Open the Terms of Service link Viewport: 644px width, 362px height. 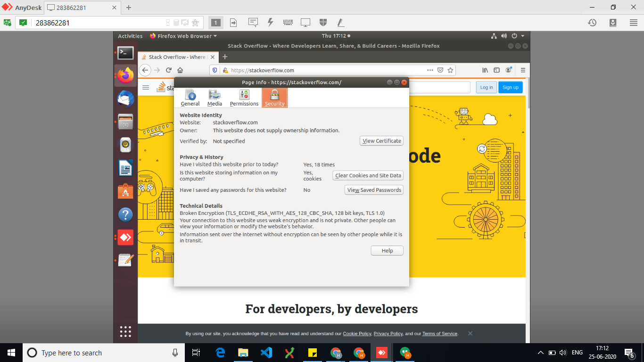[440, 334]
